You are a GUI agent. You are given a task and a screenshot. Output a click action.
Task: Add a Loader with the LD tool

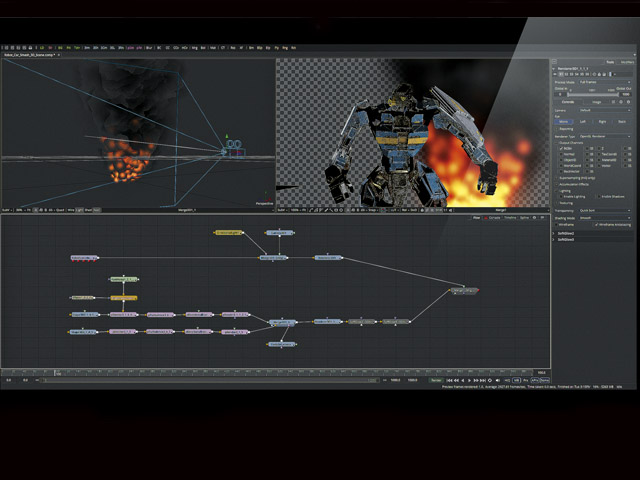pos(42,48)
